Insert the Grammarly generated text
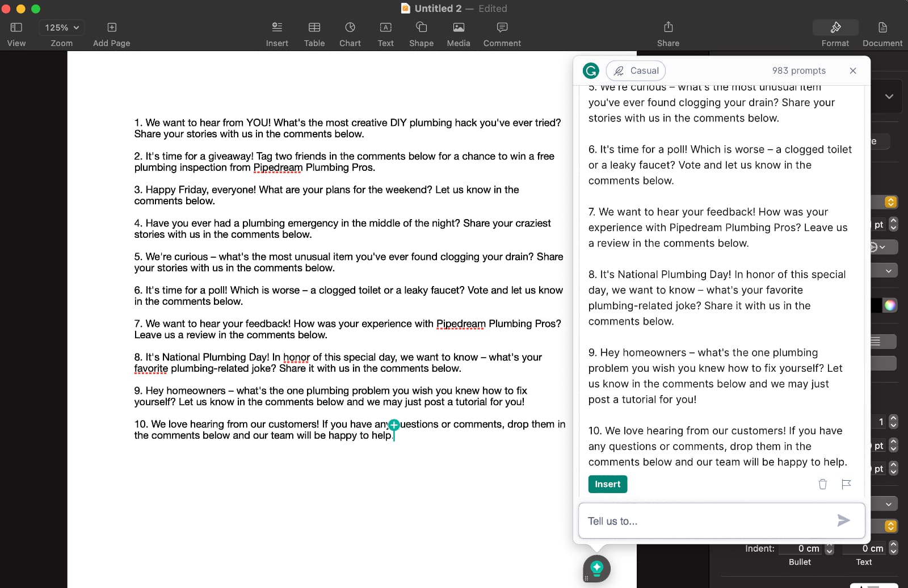Image resolution: width=908 pixels, height=588 pixels. click(x=607, y=484)
